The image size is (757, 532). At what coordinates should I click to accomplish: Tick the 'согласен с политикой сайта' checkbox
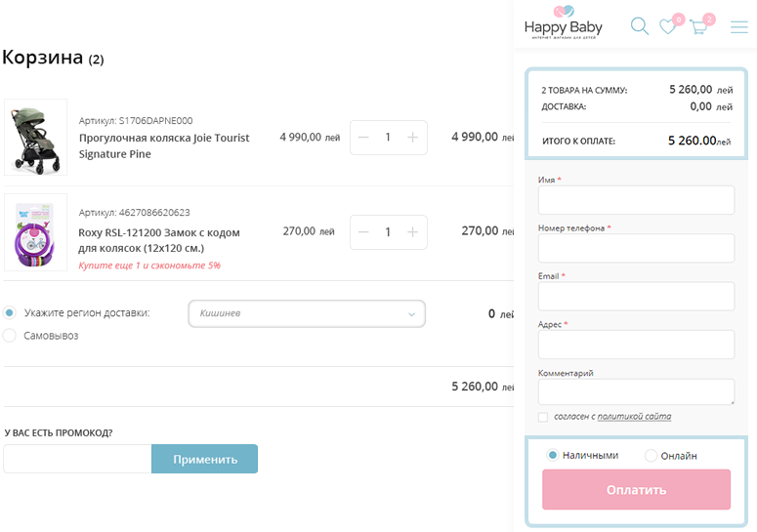coord(543,417)
